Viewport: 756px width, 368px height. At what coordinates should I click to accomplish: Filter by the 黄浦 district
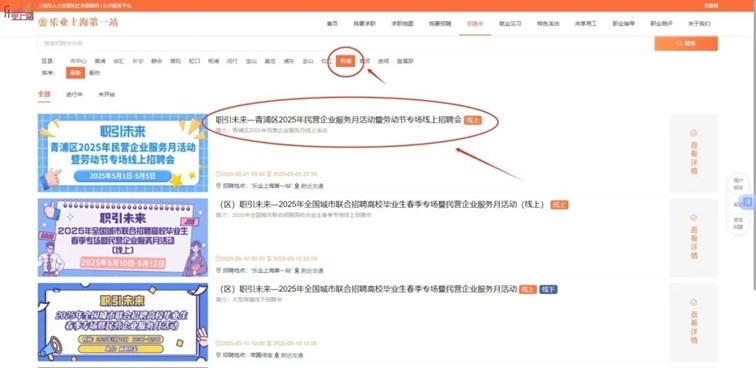100,61
